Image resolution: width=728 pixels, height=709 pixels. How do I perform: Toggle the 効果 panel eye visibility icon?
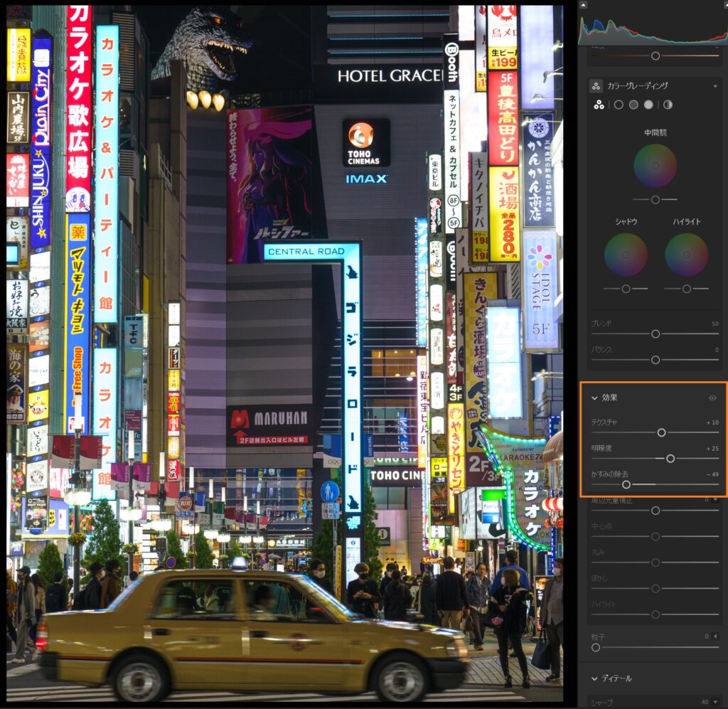(712, 398)
